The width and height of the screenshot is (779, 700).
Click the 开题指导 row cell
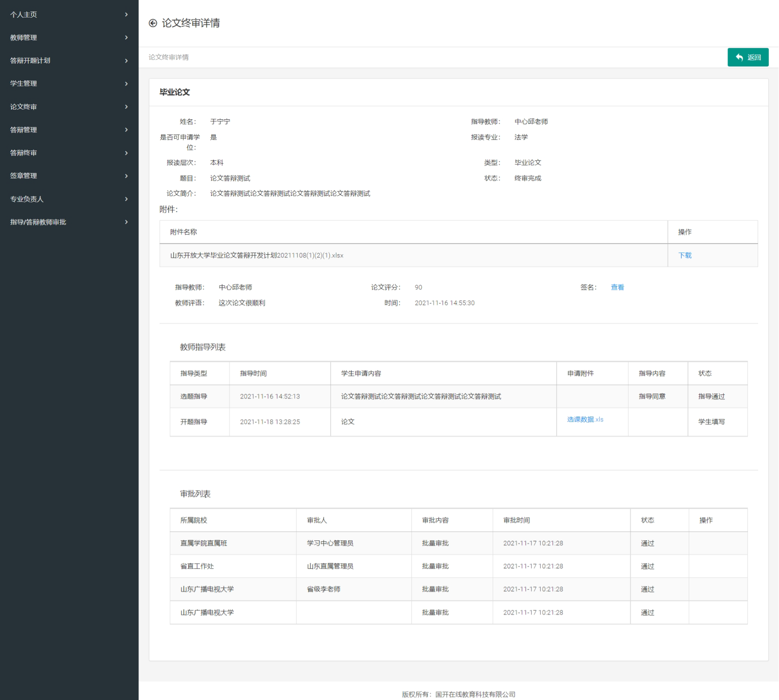(x=200, y=422)
